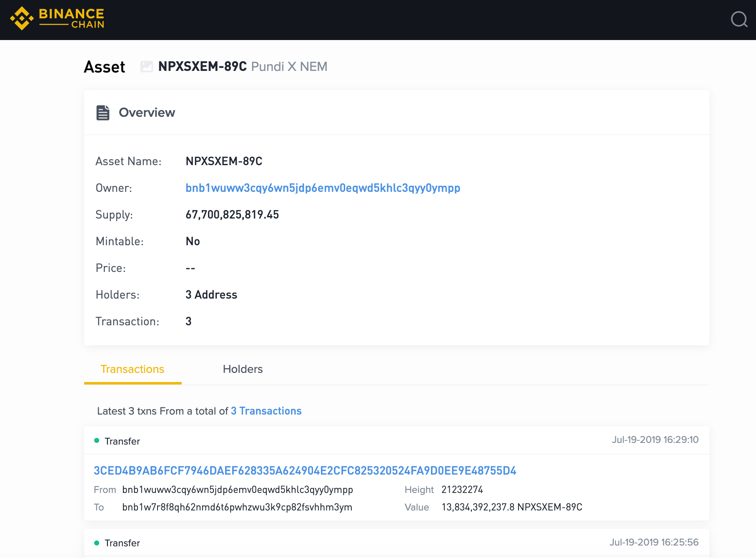
Task: Open the '3 Transactions' total link
Action: [x=266, y=411]
